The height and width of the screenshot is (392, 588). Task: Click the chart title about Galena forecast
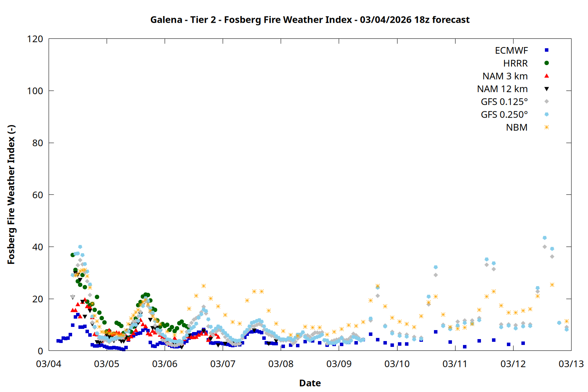click(x=310, y=20)
